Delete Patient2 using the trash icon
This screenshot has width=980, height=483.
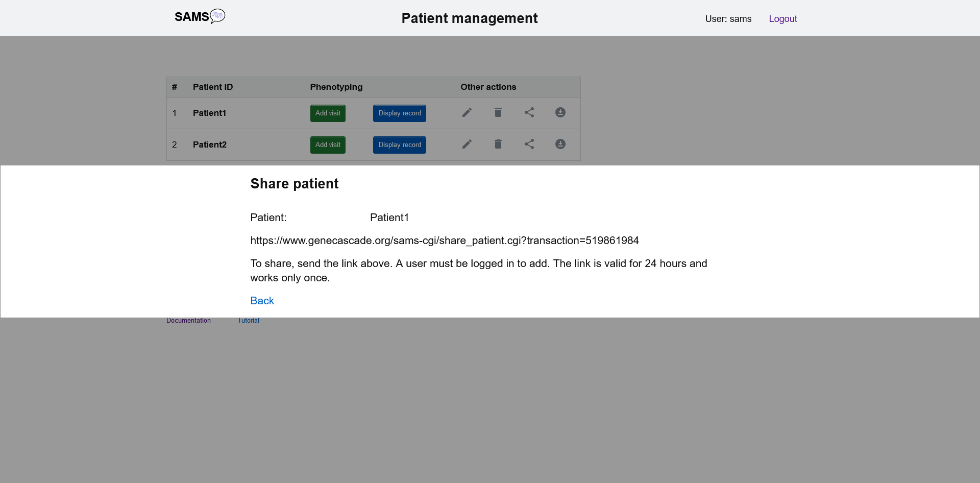498,144
